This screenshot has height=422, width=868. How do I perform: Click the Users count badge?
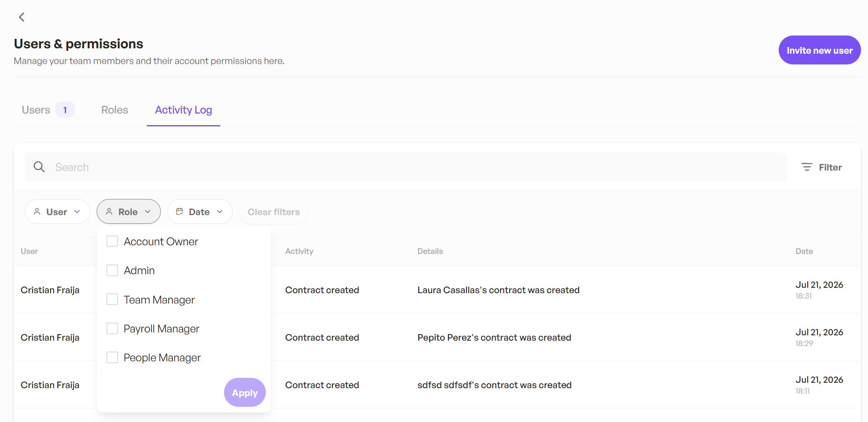65,110
